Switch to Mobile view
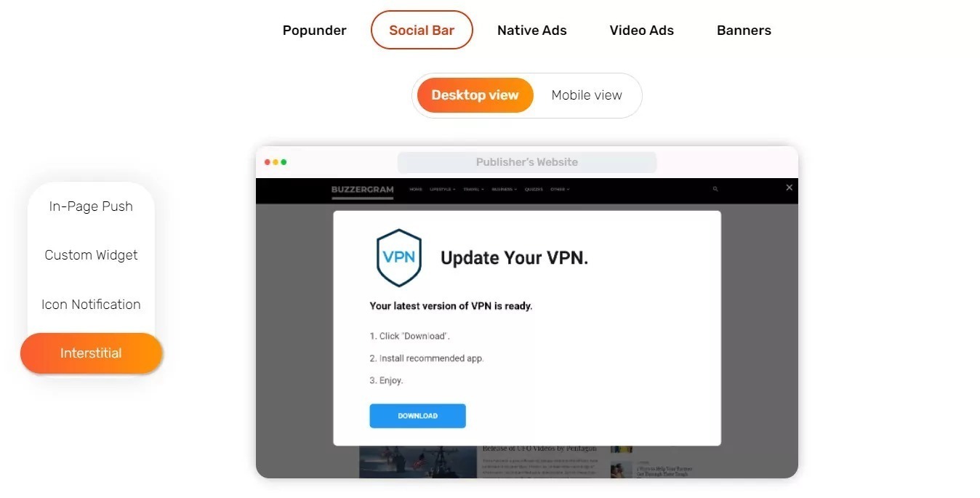The width and height of the screenshot is (980, 498). pyautogui.click(x=587, y=95)
